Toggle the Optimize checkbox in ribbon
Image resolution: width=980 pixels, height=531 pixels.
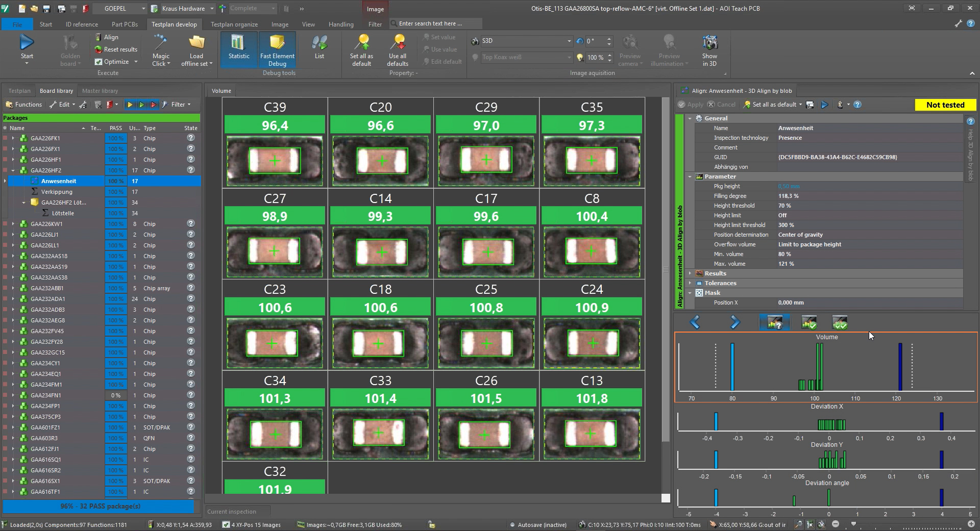[99, 62]
